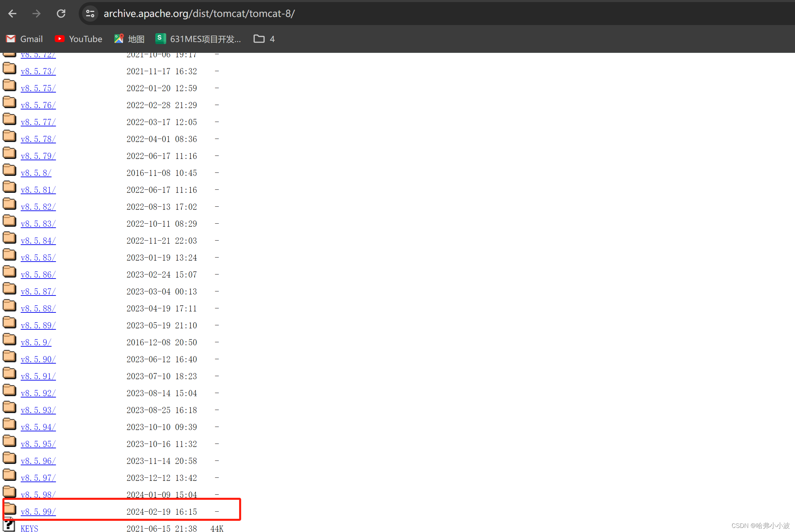795x532 pixels.
Task: Expand bookmark folder named 4
Action: click(264, 39)
